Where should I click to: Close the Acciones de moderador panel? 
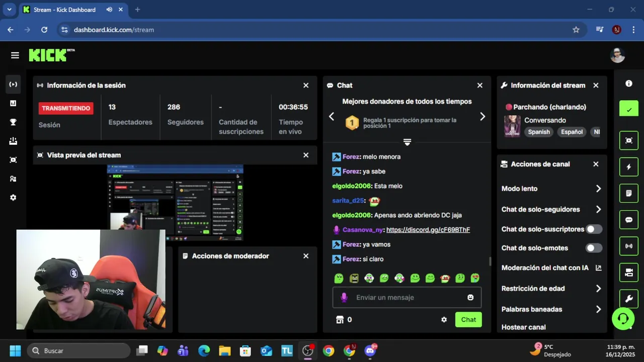click(306, 256)
